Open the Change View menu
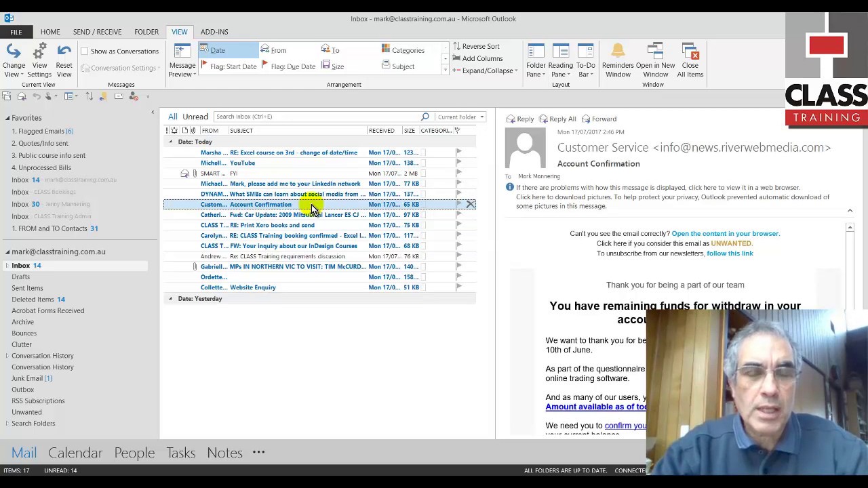 tap(14, 61)
